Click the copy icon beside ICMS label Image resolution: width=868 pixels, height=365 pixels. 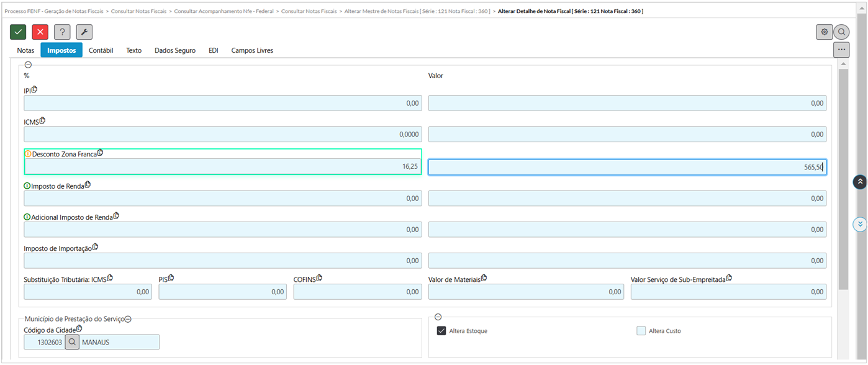[43, 120]
